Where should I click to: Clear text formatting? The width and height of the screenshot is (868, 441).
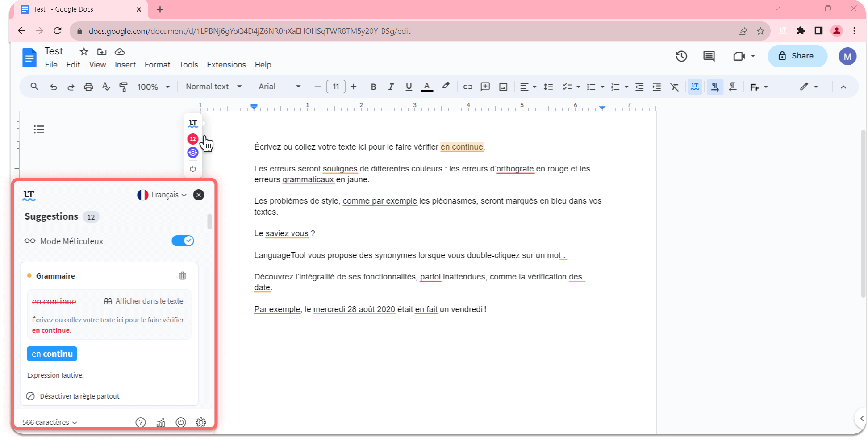(x=675, y=87)
